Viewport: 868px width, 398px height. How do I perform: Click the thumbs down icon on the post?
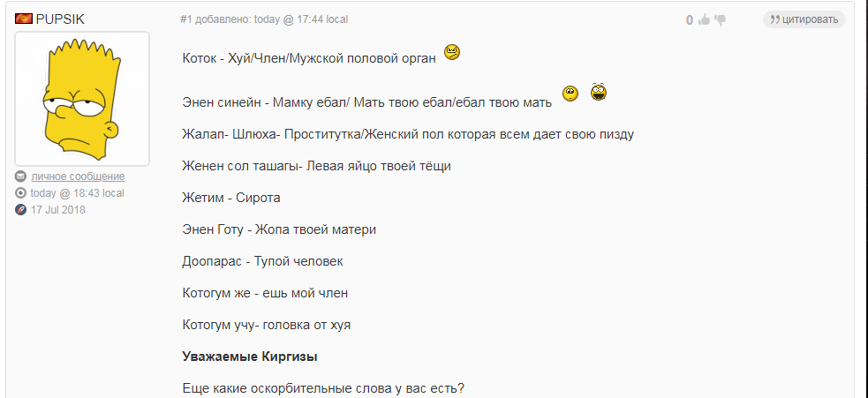[720, 19]
